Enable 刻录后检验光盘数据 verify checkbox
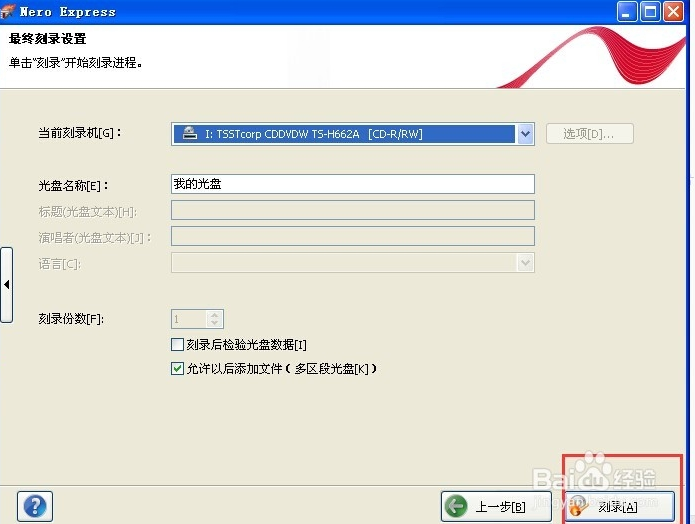The image size is (695, 524). [177, 344]
